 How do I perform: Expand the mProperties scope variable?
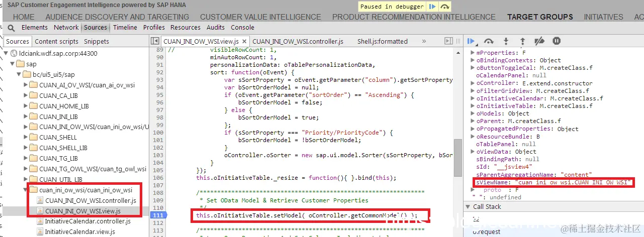point(472,53)
